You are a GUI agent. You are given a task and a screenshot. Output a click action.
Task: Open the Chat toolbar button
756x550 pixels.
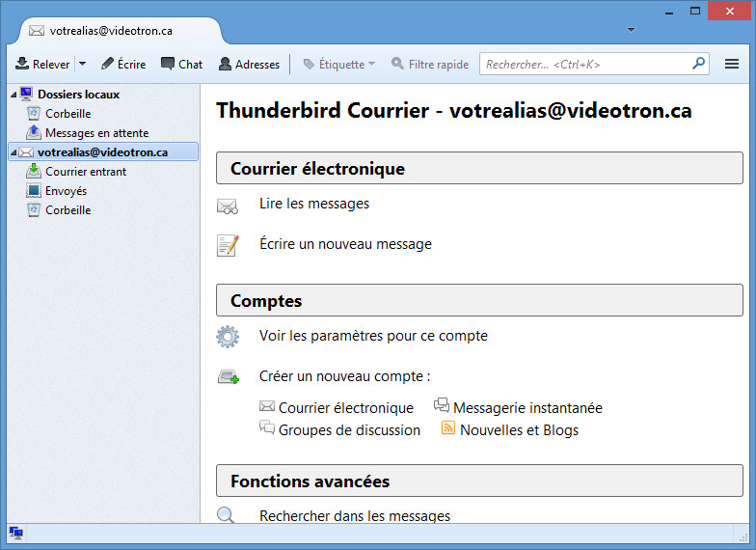181,64
